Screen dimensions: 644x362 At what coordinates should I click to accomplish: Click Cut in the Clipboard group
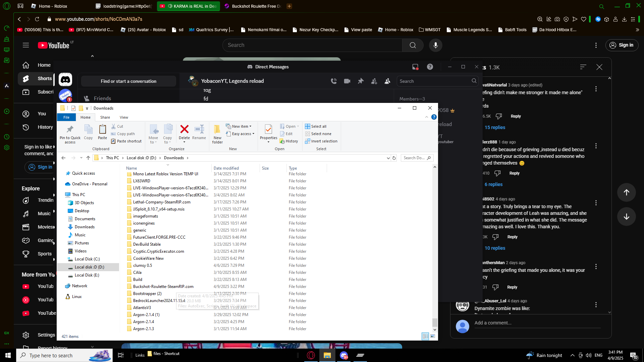[x=117, y=126]
